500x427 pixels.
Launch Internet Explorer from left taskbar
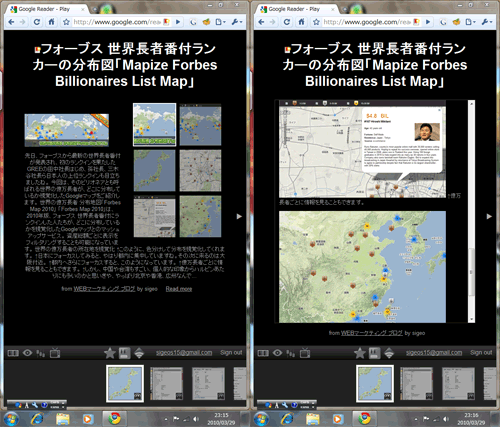coord(37,418)
